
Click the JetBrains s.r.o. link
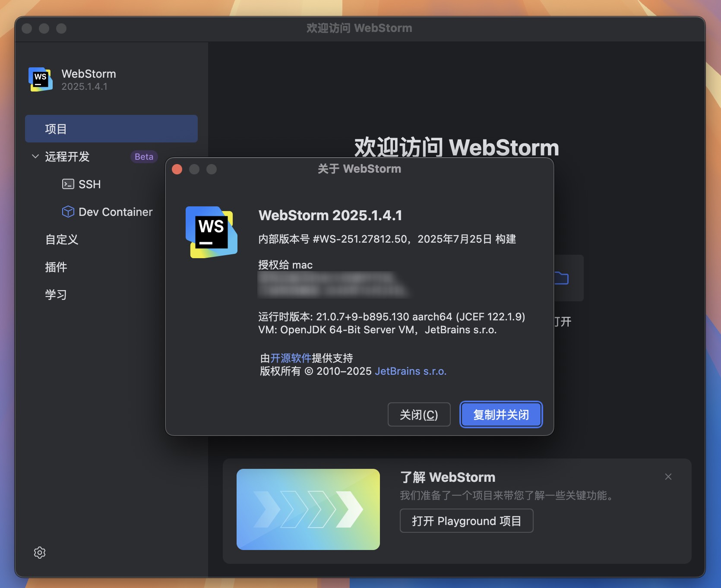click(410, 371)
